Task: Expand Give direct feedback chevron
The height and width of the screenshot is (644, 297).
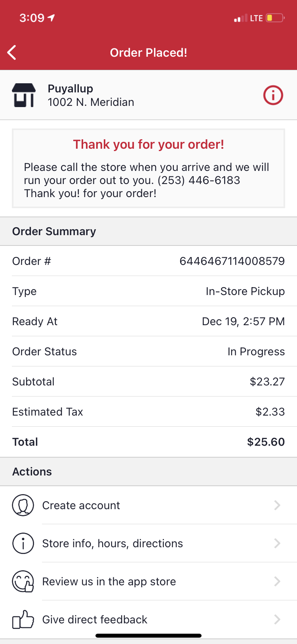Action: click(277, 619)
